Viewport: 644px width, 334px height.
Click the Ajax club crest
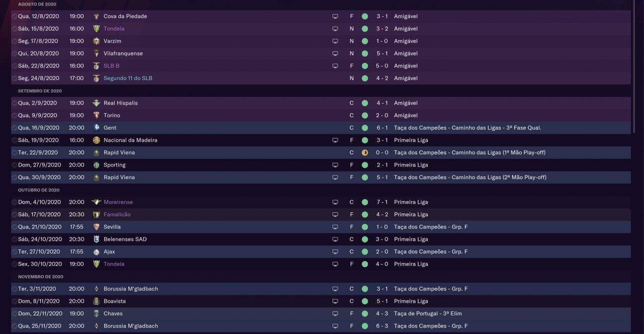pyautogui.click(x=97, y=252)
